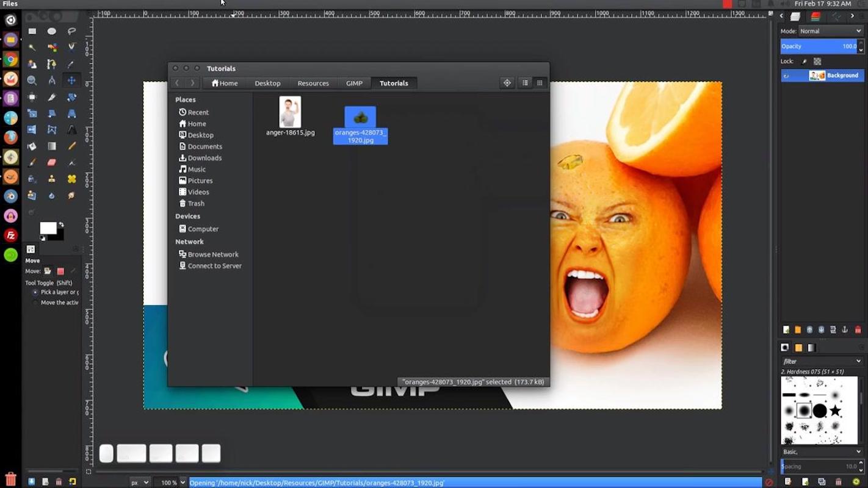Go to the GIMP folder in path bar
This screenshot has width=868, height=488.
(x=354, y=83)
